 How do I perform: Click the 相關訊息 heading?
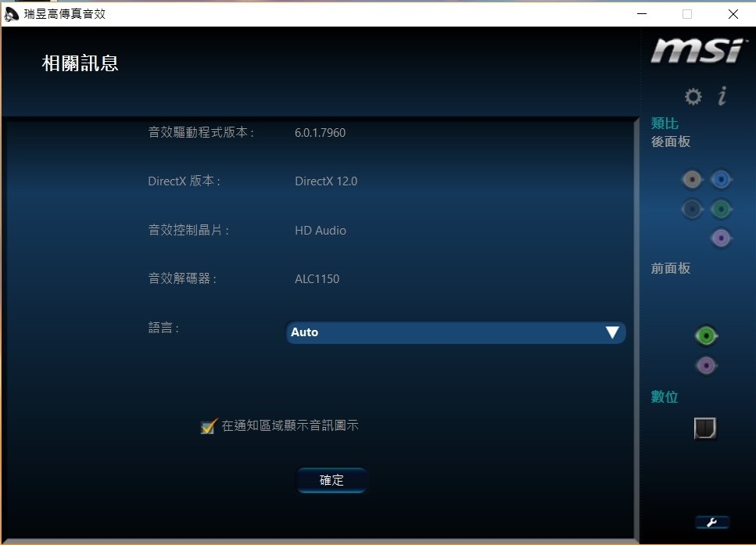(80, 63)
